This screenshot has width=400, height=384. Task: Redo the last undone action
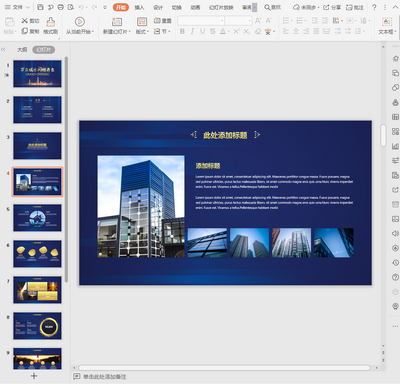coord(94,7)
